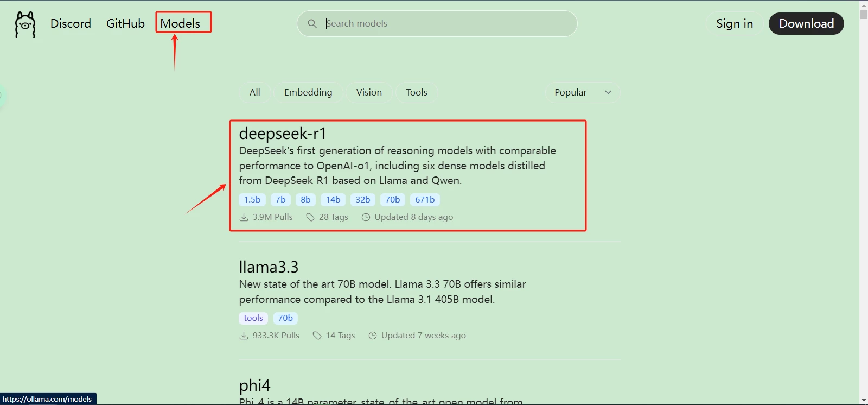868x405 pixels.
Task: Click the search magnifier icon
Action: coord(312,24)
